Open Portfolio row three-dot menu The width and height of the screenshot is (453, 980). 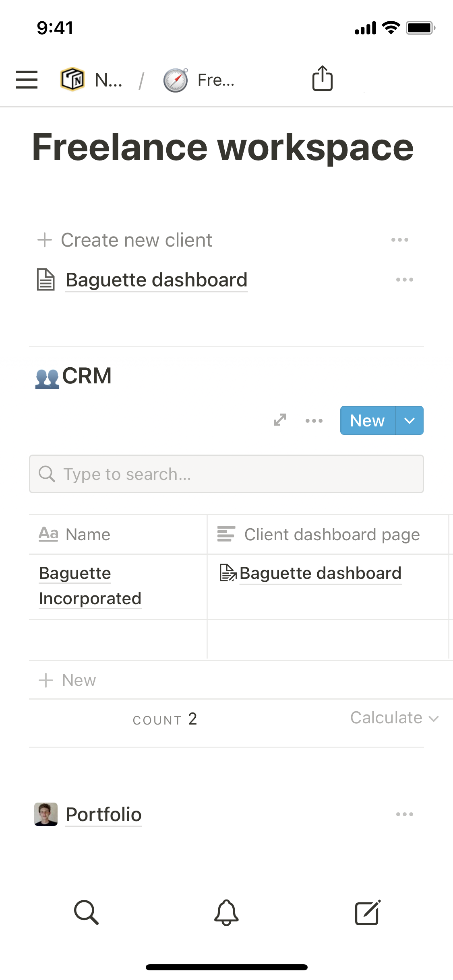click(x=404, y=814)
